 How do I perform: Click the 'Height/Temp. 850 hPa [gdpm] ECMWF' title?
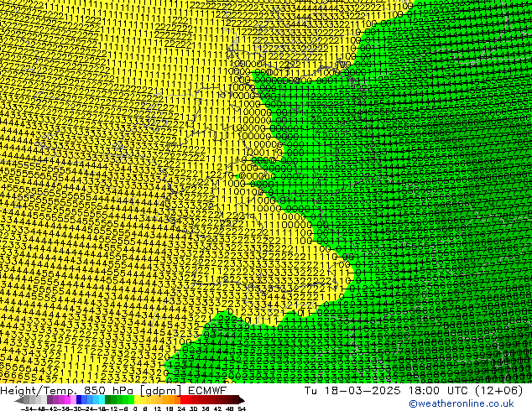click(x=113, y=390)
